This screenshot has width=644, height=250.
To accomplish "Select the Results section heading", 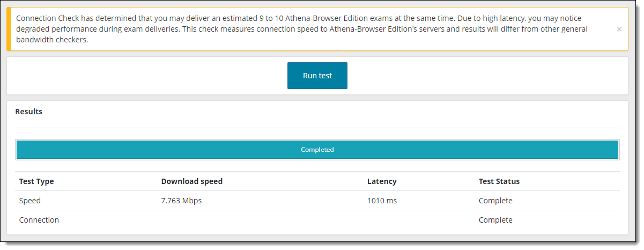I will pos(29,112).
